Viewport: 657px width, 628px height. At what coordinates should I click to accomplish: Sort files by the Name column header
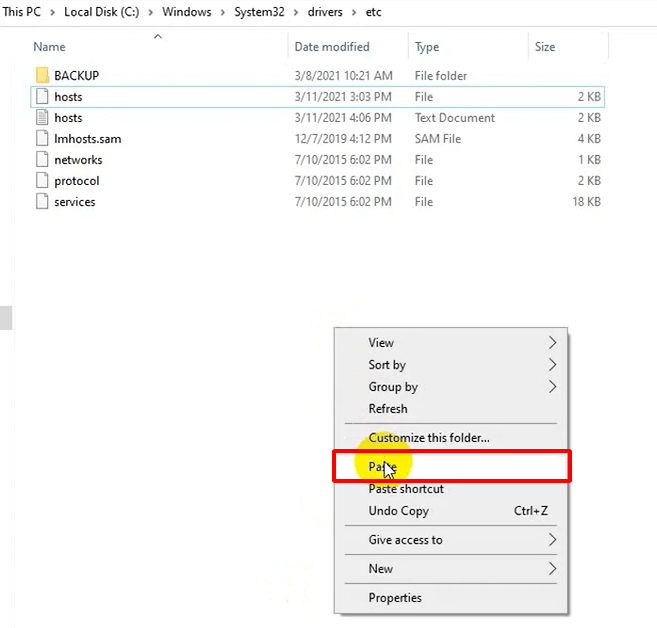[49, 47]
